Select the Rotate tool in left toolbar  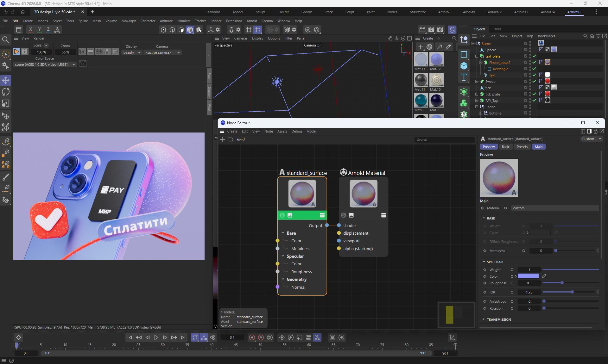6,92
